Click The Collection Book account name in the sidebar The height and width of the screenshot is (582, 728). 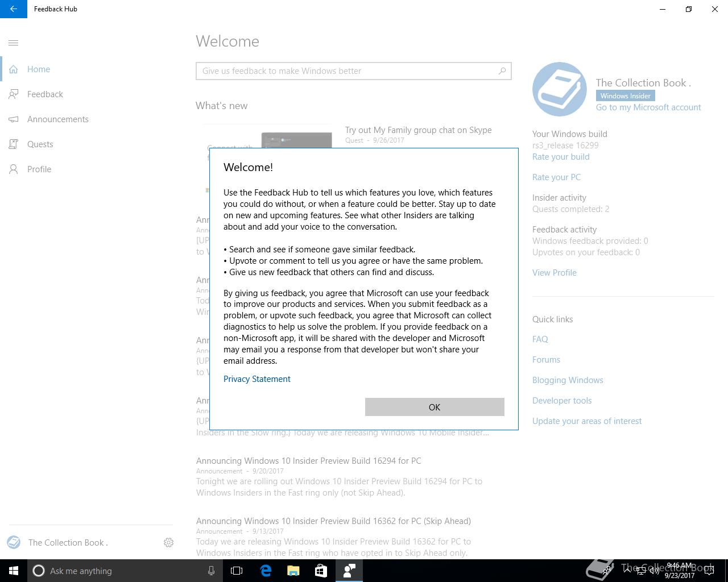click(x=68, y=543)
